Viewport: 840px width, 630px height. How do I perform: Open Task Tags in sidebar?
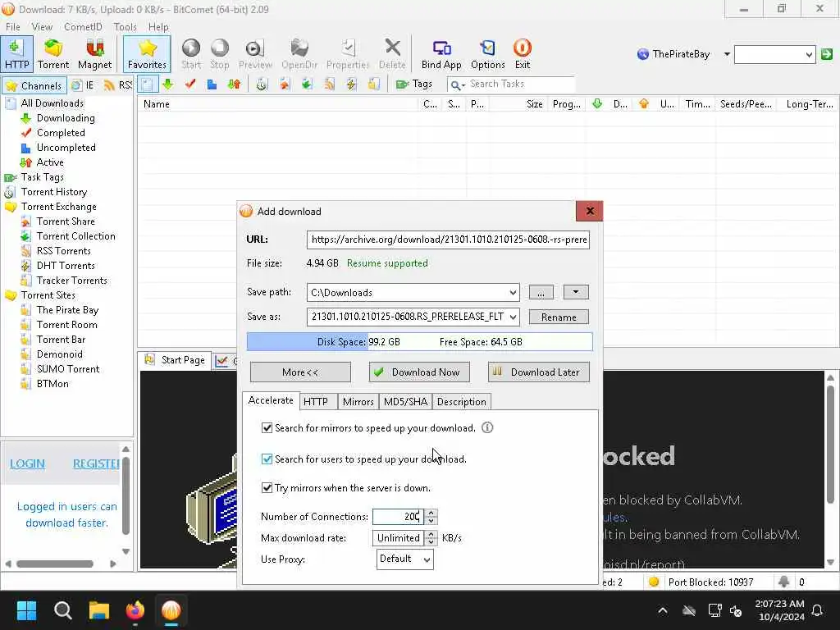click(42, 177)
